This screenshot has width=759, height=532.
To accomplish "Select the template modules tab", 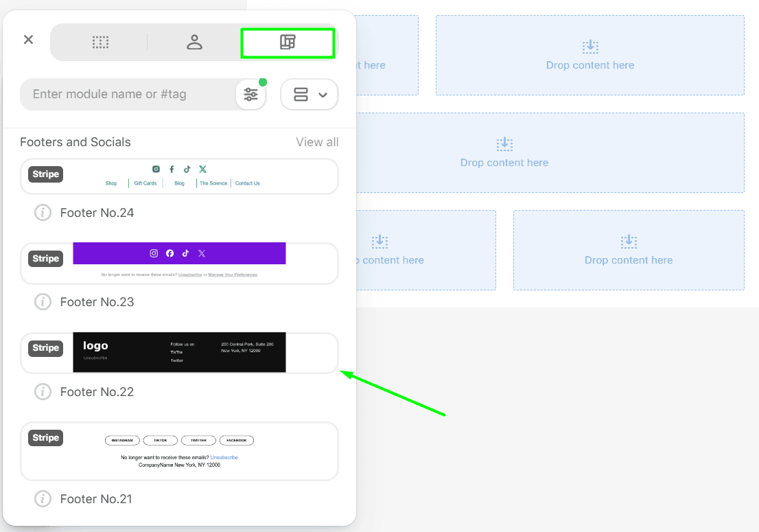I will point(288,43).
